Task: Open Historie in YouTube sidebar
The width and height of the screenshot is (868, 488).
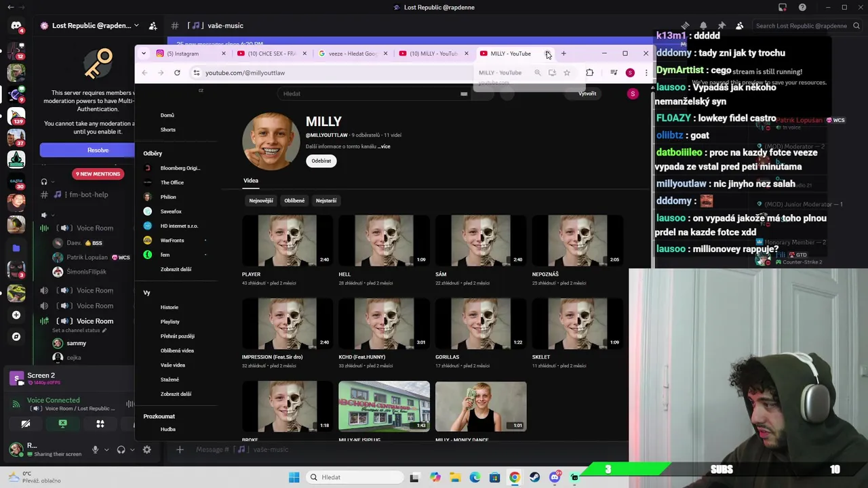Action: (x=170, y=308)
